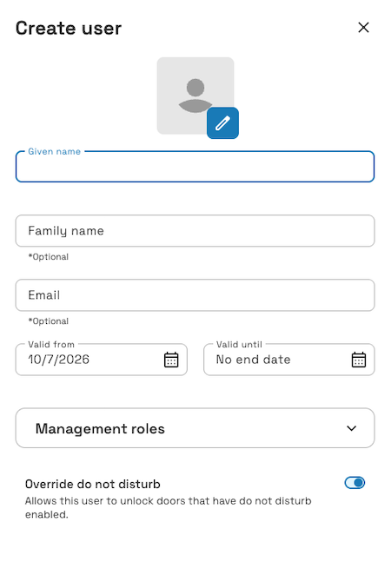
Task: Click the pencil edit photo icon
Action: pos(222,123)
